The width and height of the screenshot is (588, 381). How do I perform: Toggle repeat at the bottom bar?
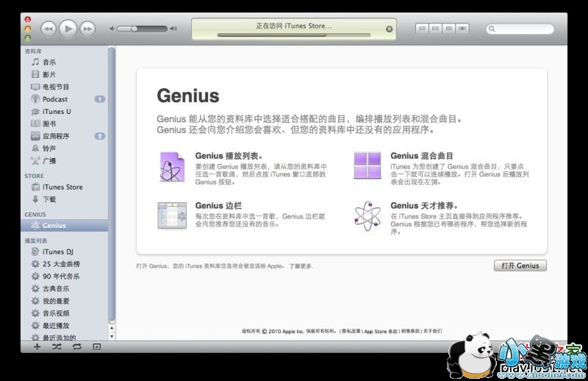click(77, 347)
